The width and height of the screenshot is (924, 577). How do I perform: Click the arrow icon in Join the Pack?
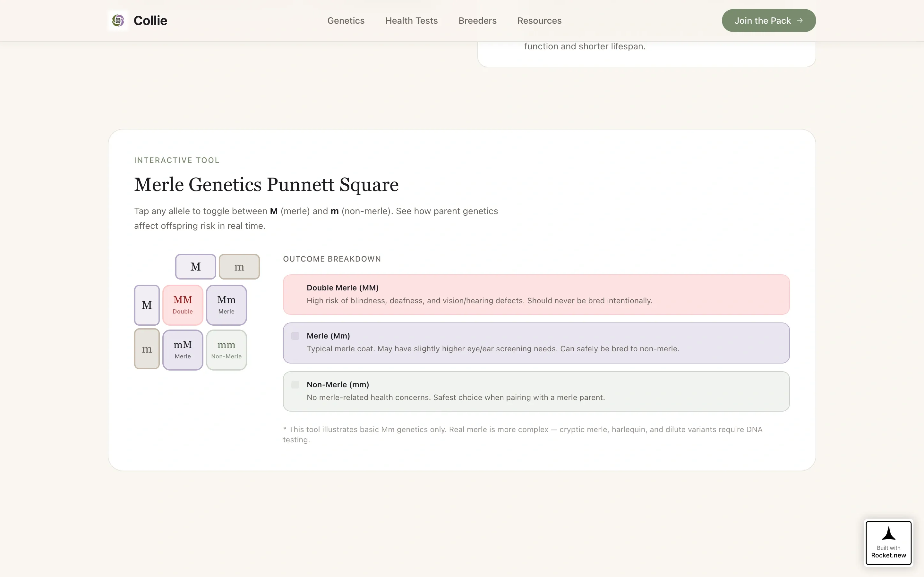[x=800, y=21]
